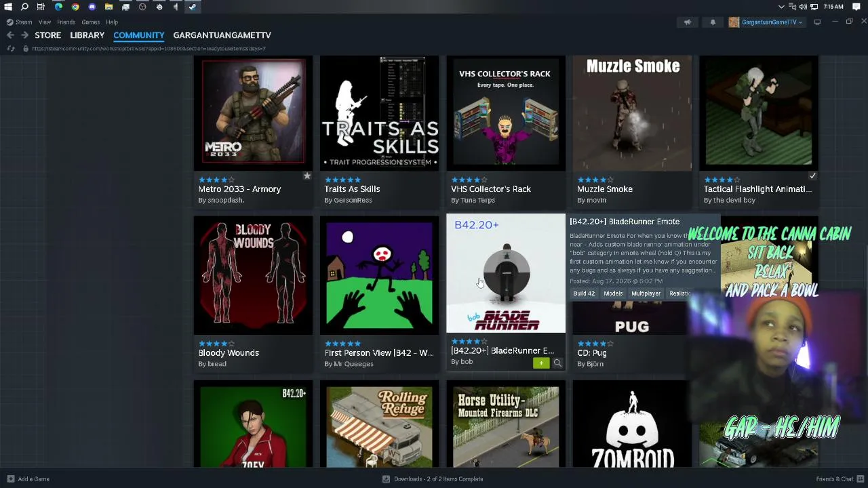Click subscribed checkmark on Tactical Flashlight
Image resolution: width=868 pixels, height=488 pixels.
(812, 176)
